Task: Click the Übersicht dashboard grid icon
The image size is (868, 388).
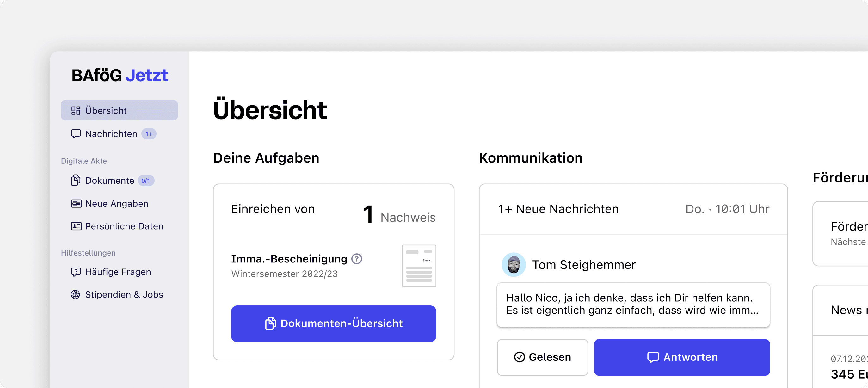Action: 76,111
